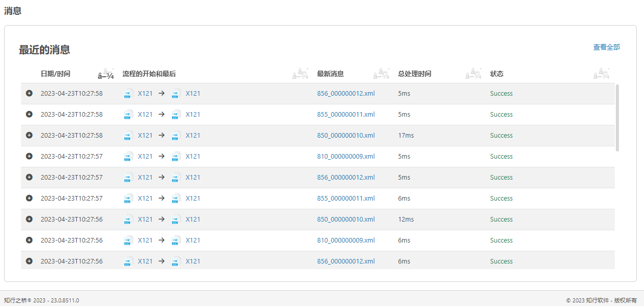Expand the 10:27:57 856_000000012.xml message row

coord(29,178)
